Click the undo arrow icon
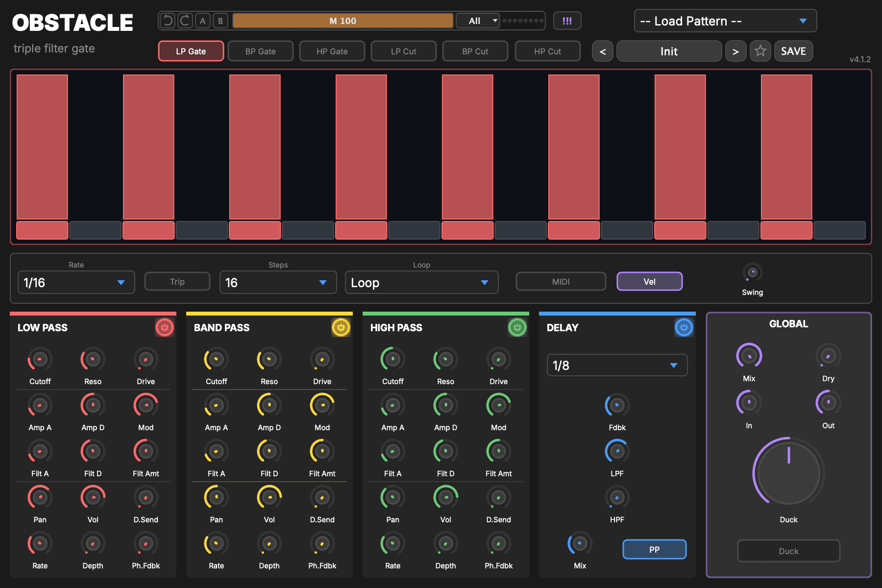882x588 pixels. click(x=168, y=21)
